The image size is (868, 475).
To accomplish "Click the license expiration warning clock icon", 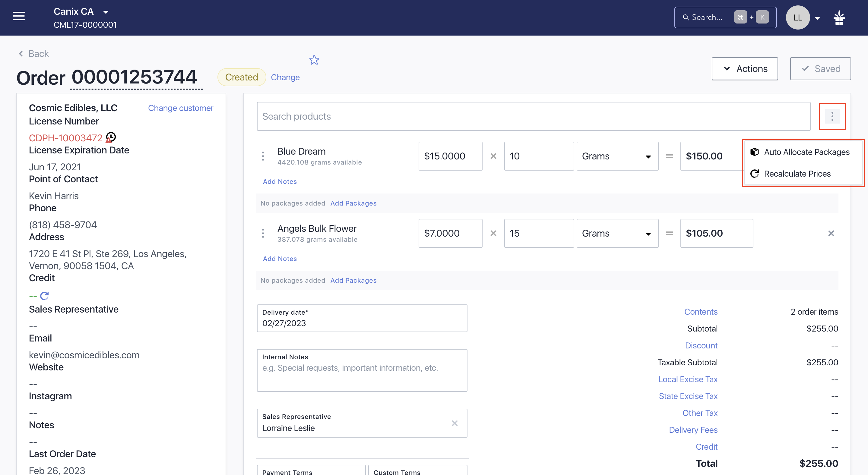I will click(x=111, y=137).
